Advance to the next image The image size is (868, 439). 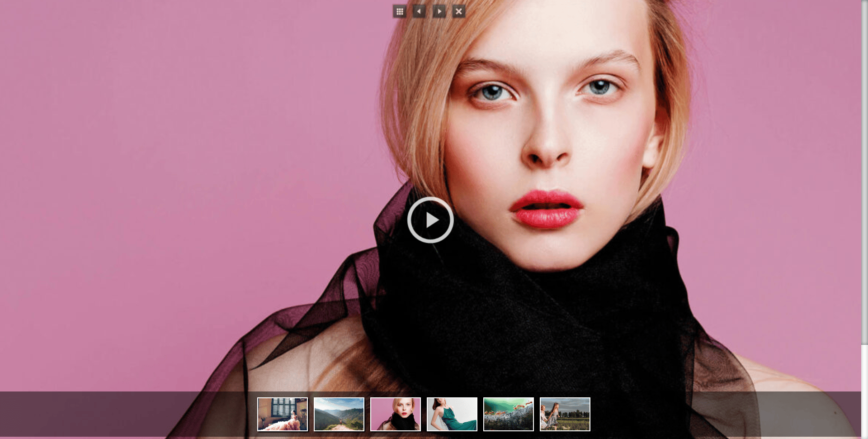[x=439, y=11]
